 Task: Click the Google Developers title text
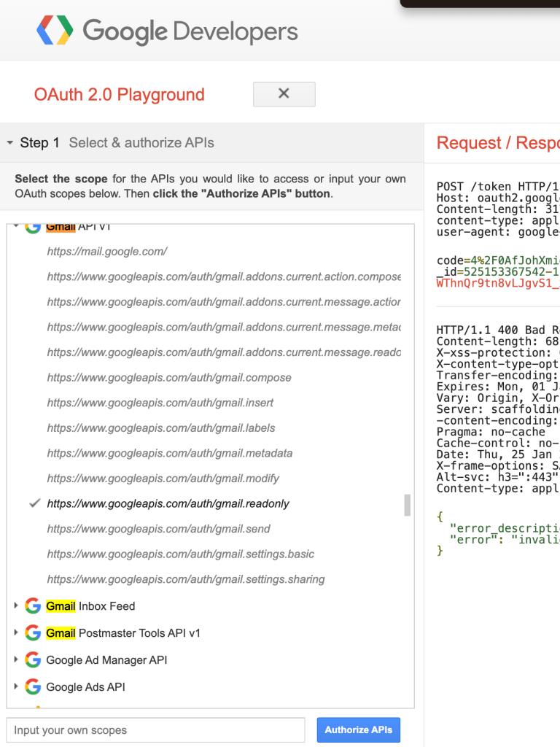coord(190,31)
